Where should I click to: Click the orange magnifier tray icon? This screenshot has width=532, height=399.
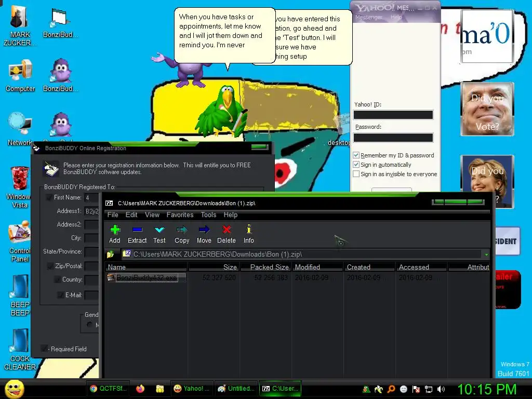pos(391,389)
